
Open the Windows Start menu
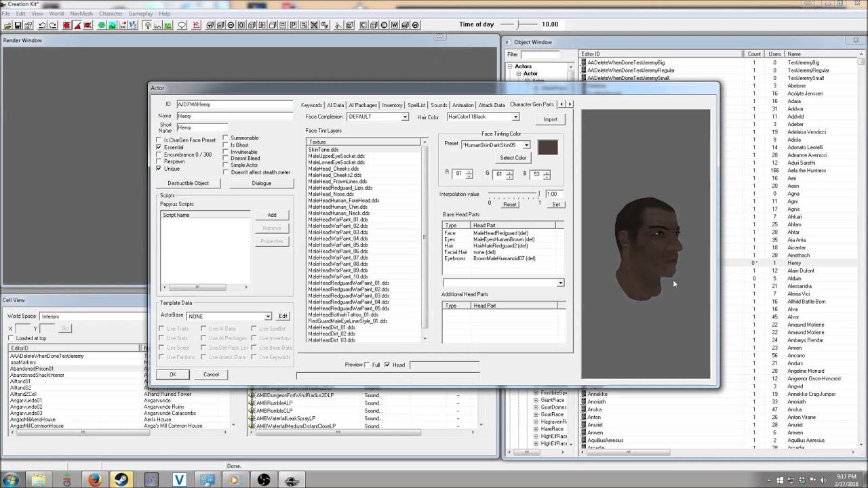pyautogui.click(x=12, y=480)
